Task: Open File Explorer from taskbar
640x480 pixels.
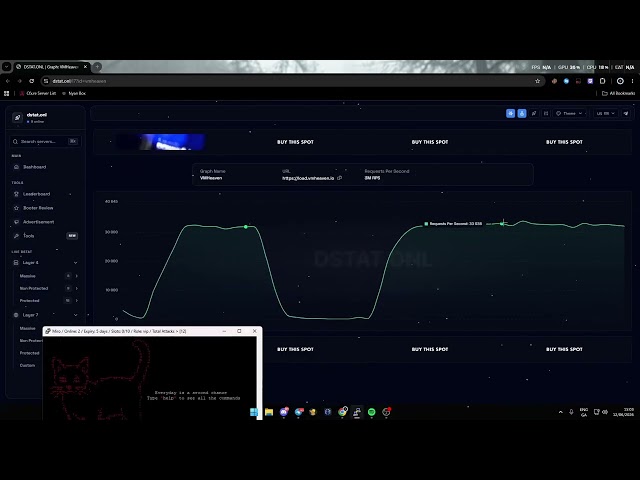Action: tap(269, 412)
